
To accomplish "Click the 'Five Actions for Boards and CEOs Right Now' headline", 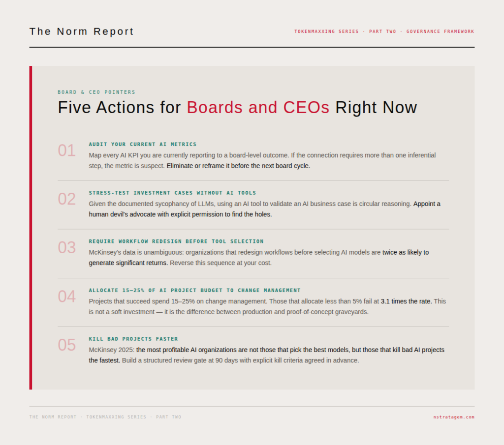I will coord(237,107).
